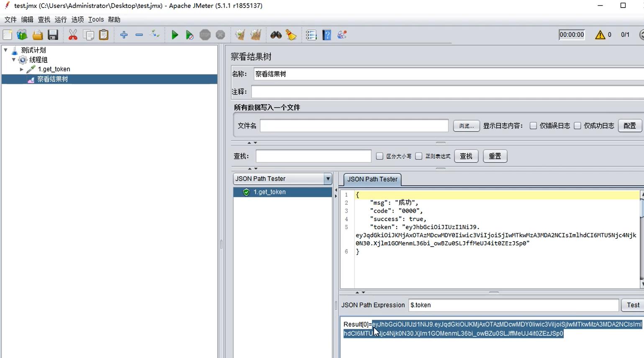Image resolution: width=644 pixels, height=358 pixels.
Task: Open the Tools menu
Action: pos(96,20)
